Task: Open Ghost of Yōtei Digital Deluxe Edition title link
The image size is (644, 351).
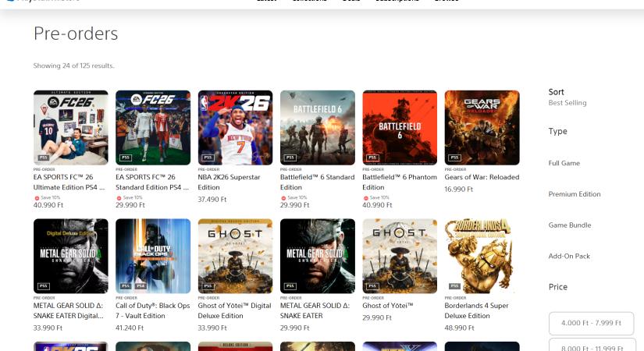Action: coord(234,310)
